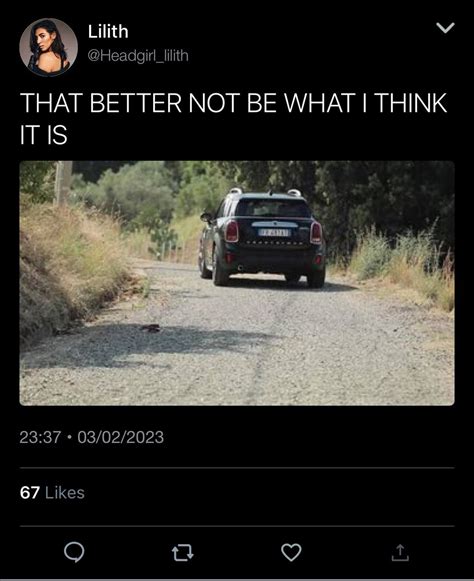Open Lilith's profile picture
The width and height of the screenshot is (474, 581).
pyautogui.click(x=49, y=47)
